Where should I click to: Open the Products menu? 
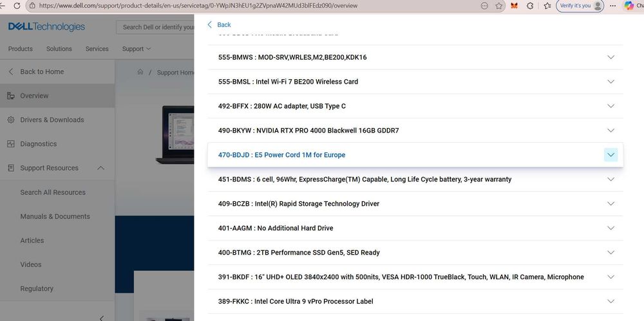click(20, 48)
